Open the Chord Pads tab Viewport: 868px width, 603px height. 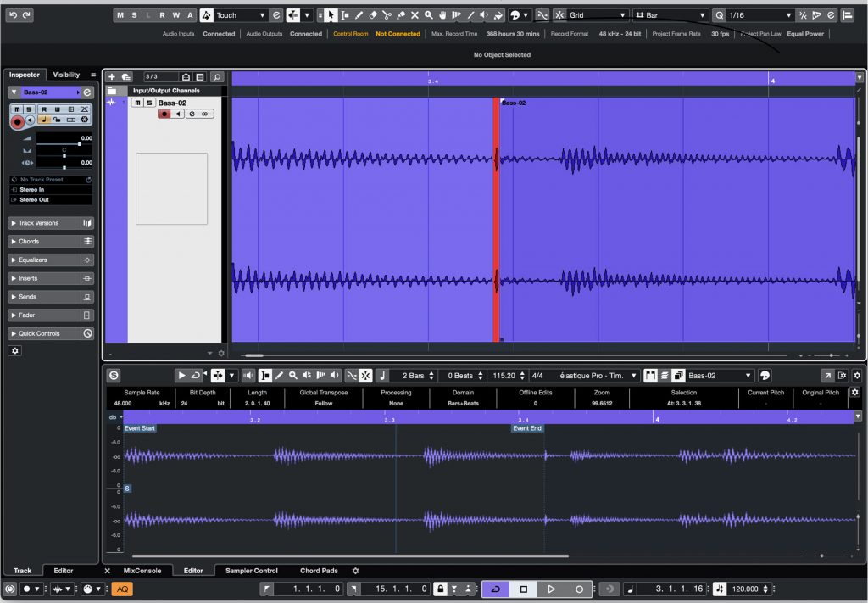(319, 570)
